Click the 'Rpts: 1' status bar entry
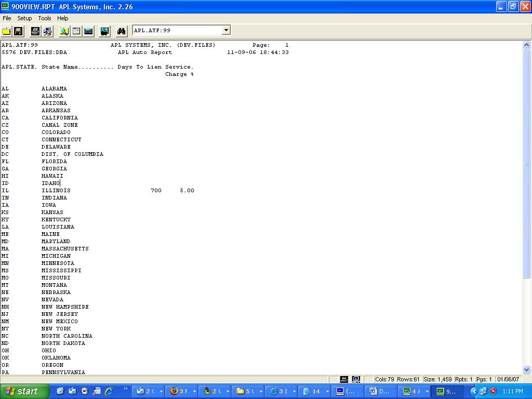 point(463,379)
